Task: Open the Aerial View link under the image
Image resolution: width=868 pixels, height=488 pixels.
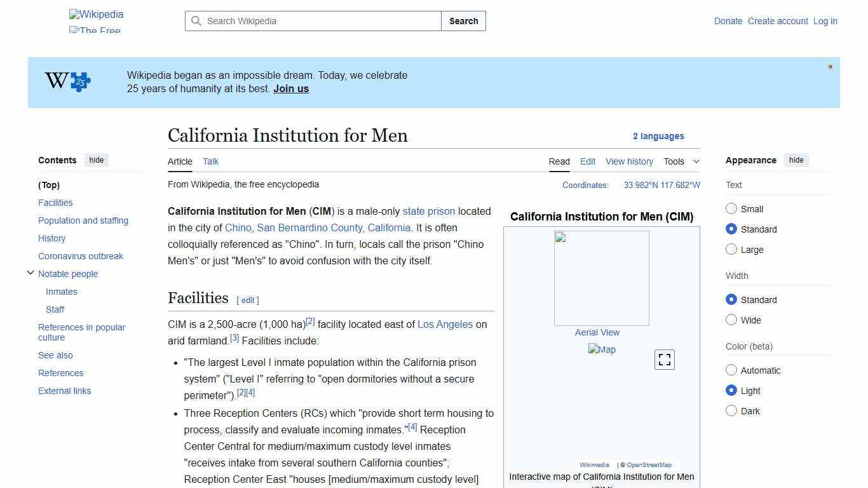Action: (597, 332)
